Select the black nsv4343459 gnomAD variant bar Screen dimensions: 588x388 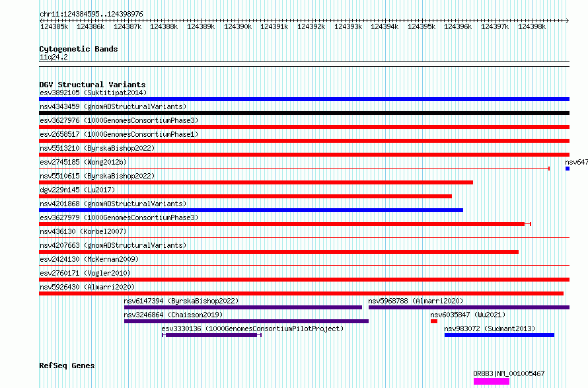[304, 113]
